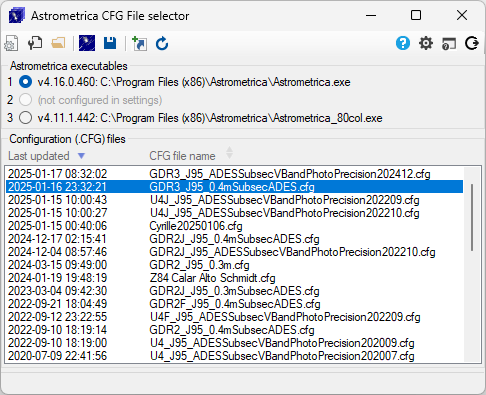Open help via the blue question mark icon

point(403,43)
